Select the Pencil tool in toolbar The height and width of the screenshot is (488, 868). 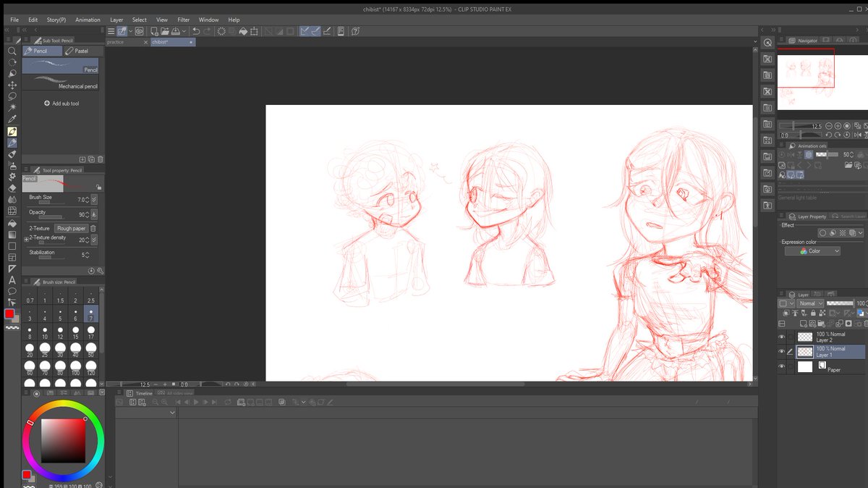(x=12, y=143)
